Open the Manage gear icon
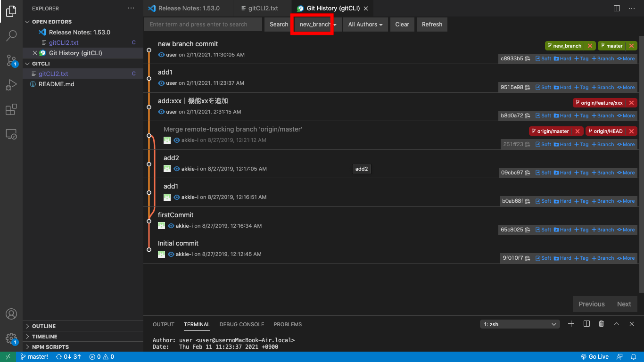This screenshot has width=644, height=362. [11, 338]
